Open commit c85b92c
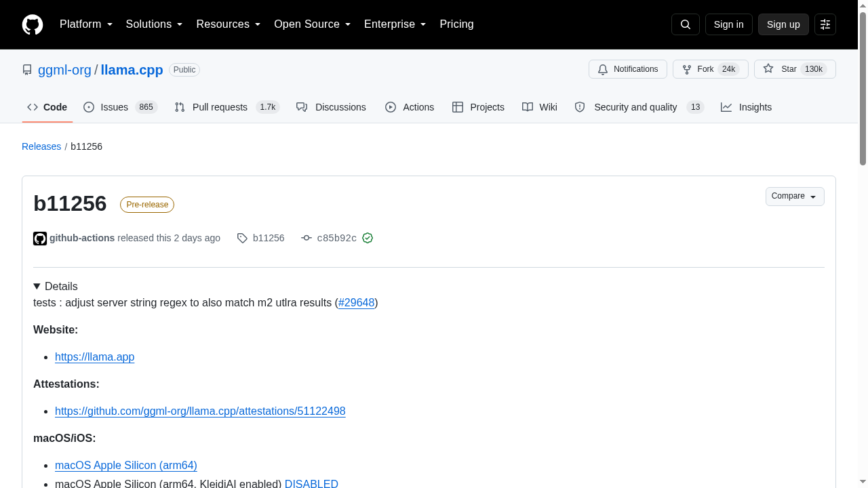Image resolution: width=868 pixels, height=488 pixels. click(336, 238)
